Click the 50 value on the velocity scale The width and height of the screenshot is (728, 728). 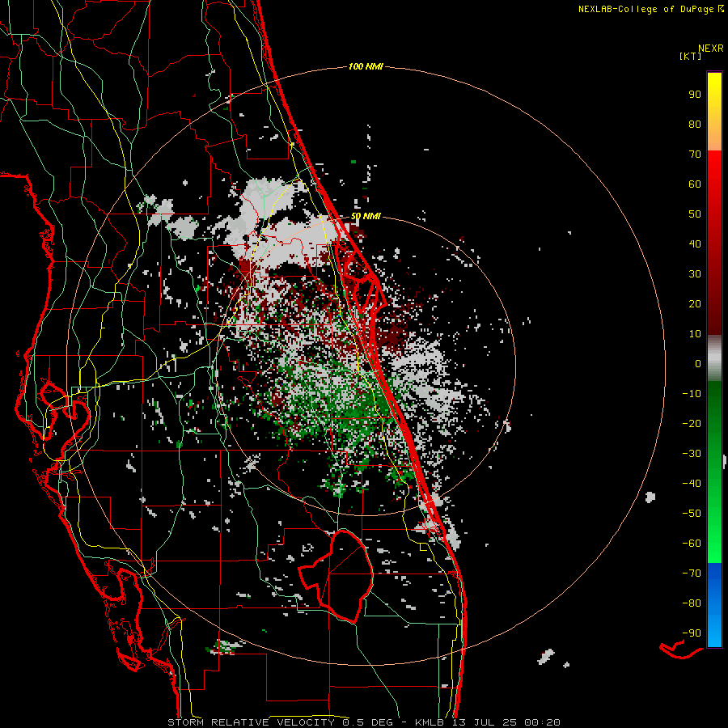(x=695, y=214)
